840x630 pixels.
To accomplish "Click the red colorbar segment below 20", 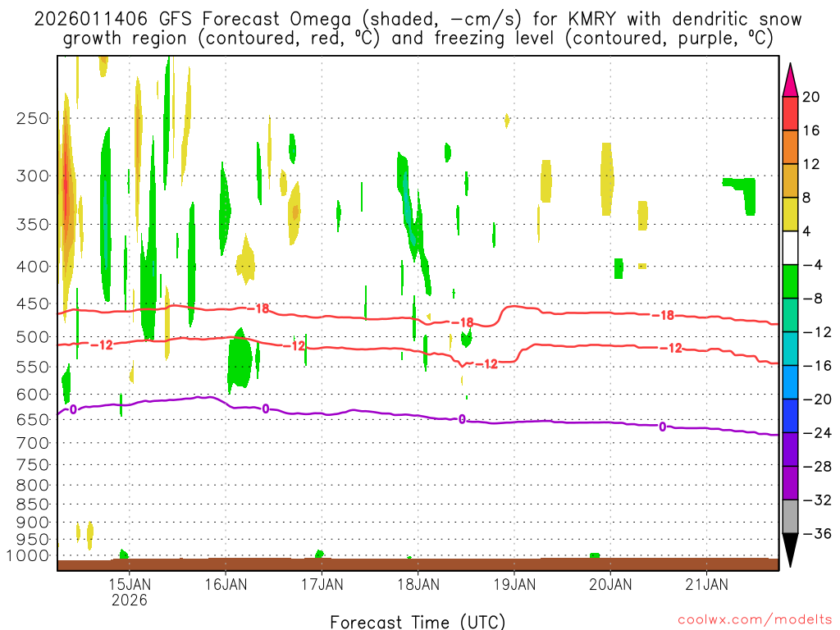I will 790,113.
